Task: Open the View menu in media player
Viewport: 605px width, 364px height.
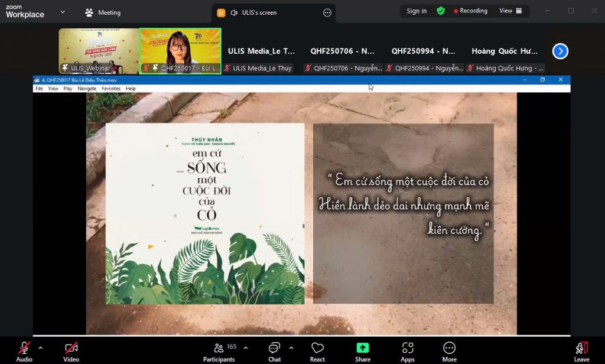Action: 53,89
